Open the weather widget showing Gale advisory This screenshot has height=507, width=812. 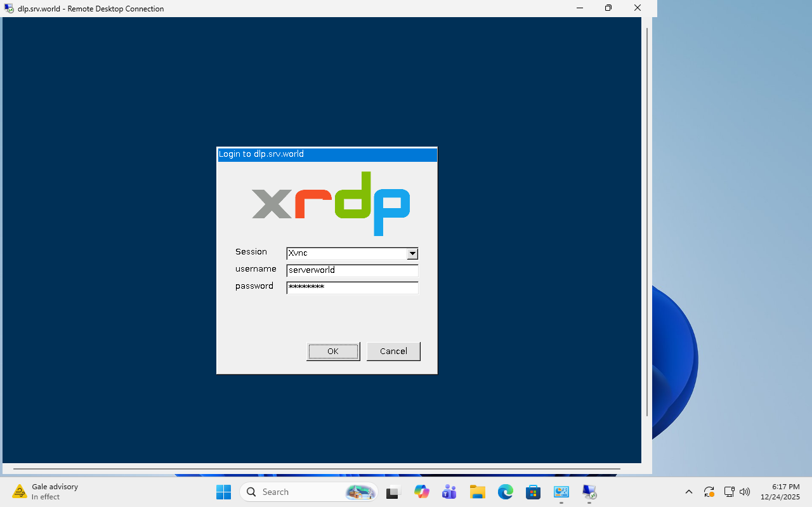click(44, 491)
